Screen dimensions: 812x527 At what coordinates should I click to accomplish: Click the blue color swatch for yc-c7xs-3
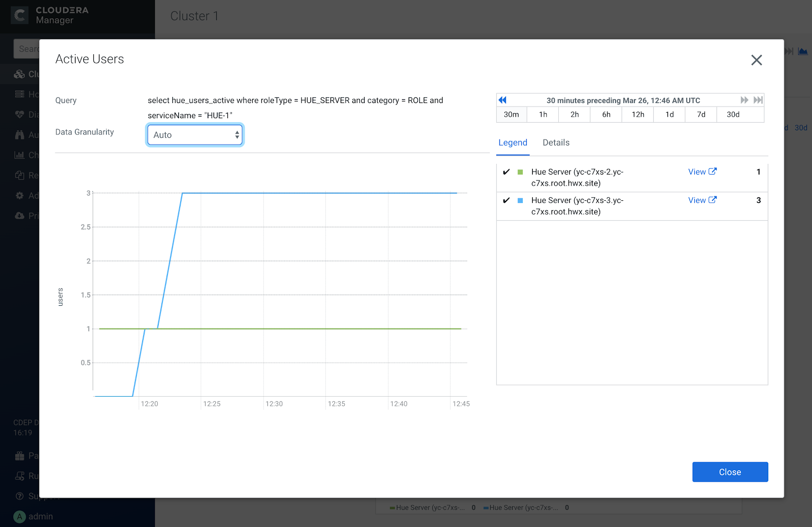tap(520, 200)
